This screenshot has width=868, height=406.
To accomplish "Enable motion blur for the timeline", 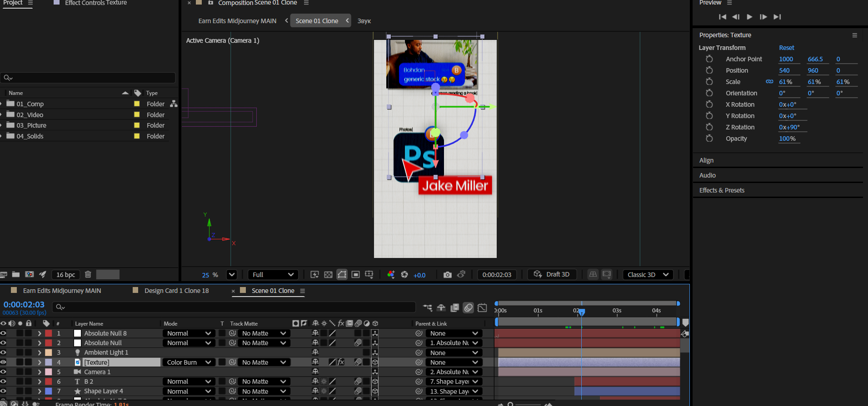I will coord(468,308).
